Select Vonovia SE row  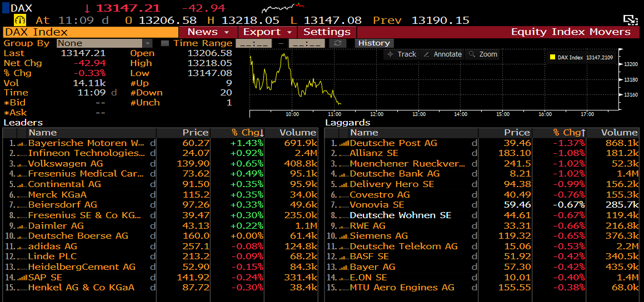pos(482,205)
